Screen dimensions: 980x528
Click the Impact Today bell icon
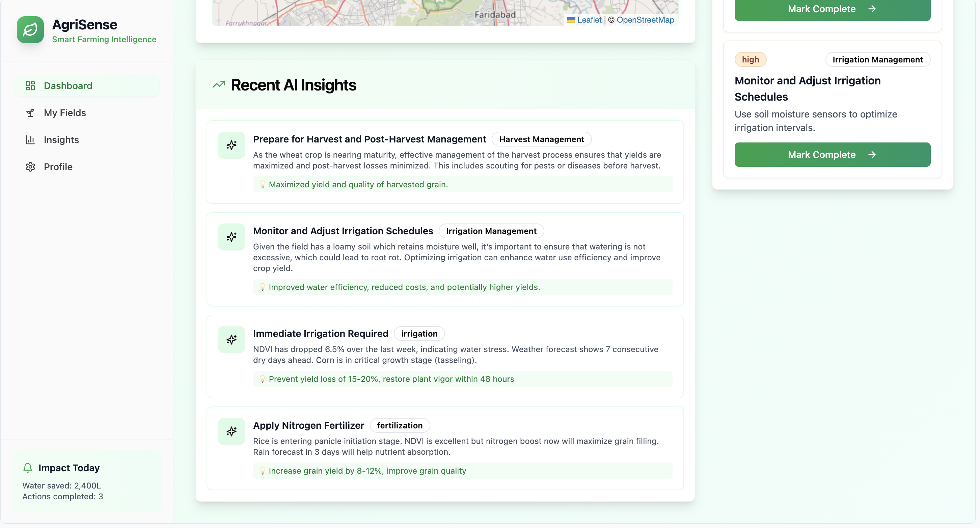click(27, 468)
